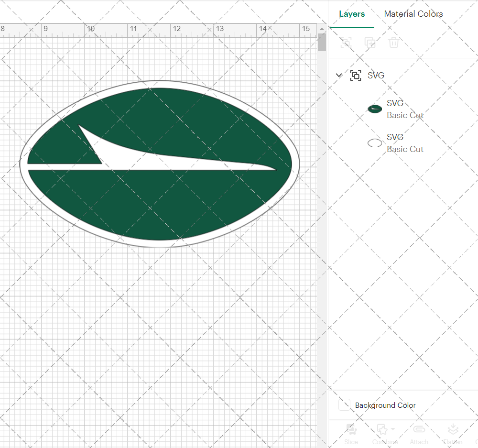478x448 pixels.
Task: Click the Attach button
Action: tap(419, 434)
